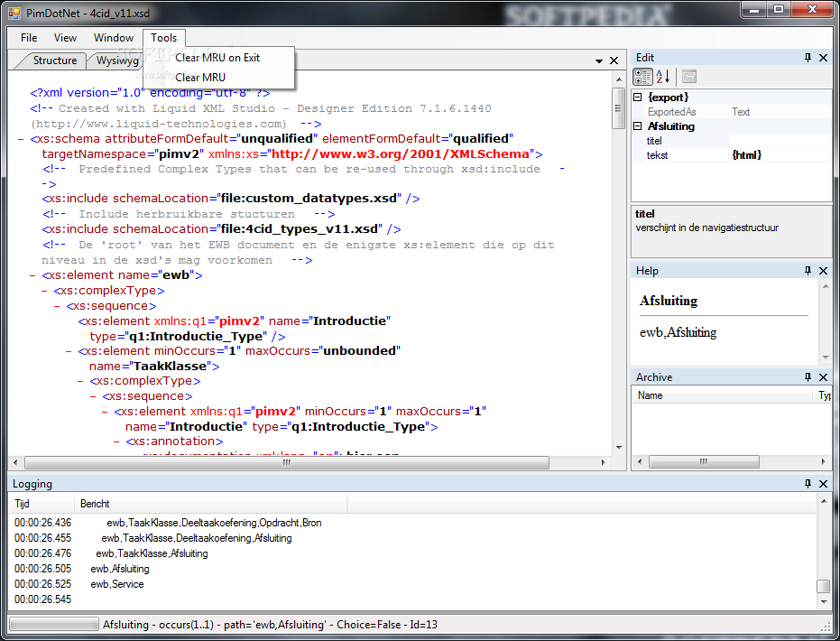
Task: Click Alphabetical sort icon in Edit panel
Action: [x=663, y=77]
